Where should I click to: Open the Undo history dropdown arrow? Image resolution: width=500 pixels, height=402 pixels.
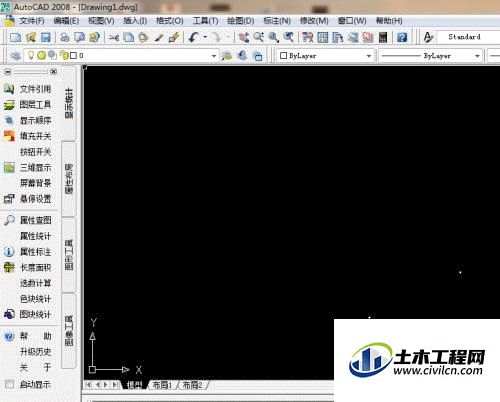click(x=205, y=37)
